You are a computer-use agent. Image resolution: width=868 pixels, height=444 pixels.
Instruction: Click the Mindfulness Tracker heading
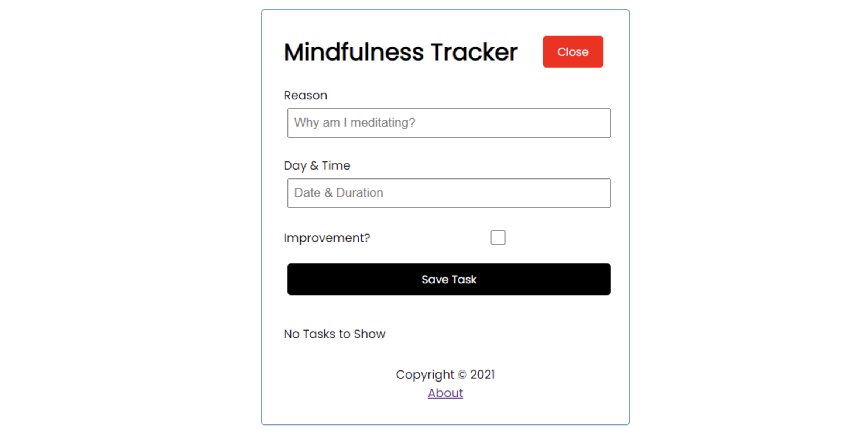pyautogui.click(x=400, y=52)
